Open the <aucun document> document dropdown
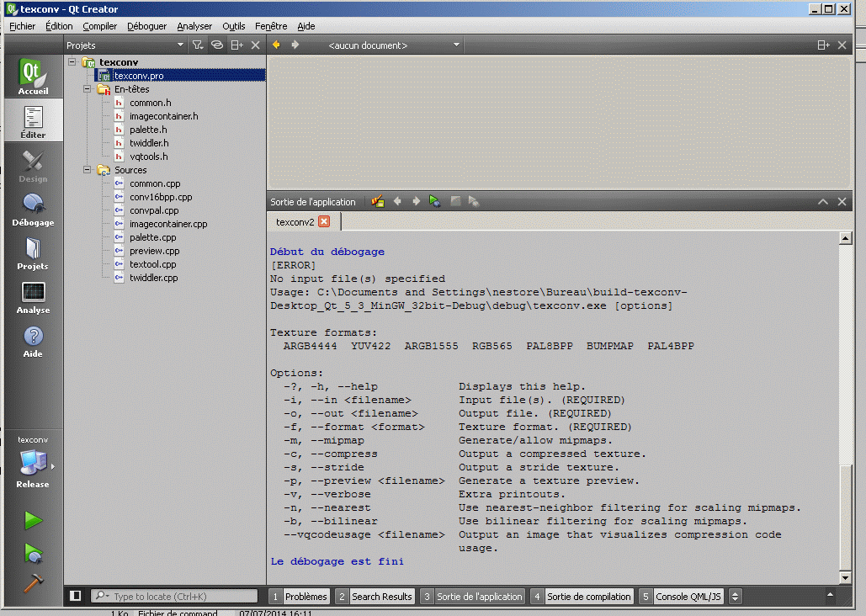The height and width of the screenshot is (616, 866). [393, 45]
